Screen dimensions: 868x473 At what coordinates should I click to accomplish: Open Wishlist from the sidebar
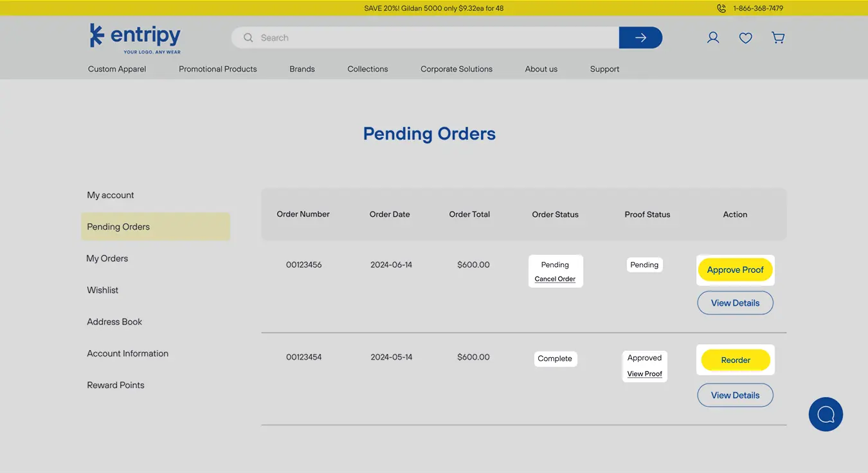(x=103, y=290)
